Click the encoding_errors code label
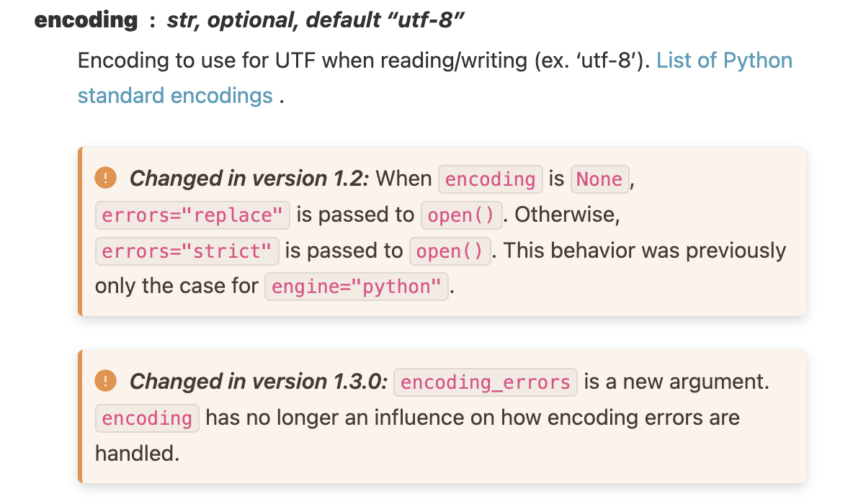The height and width of the screenshot is (504, 853). [x=486, y=382]
